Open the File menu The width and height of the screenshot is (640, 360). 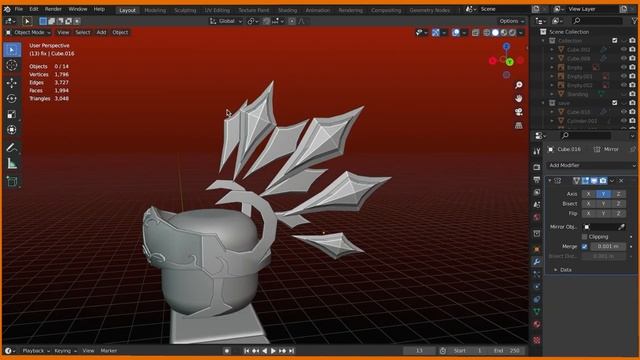point(18,9)
